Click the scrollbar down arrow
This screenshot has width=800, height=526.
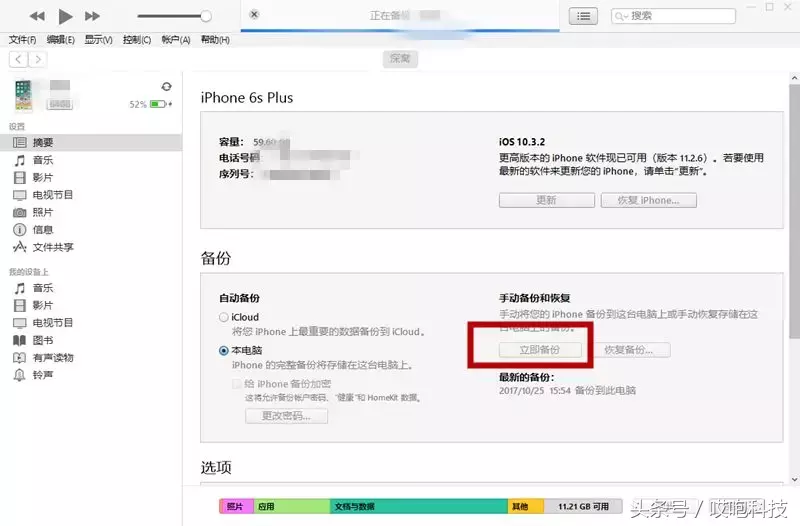(794, 479)
